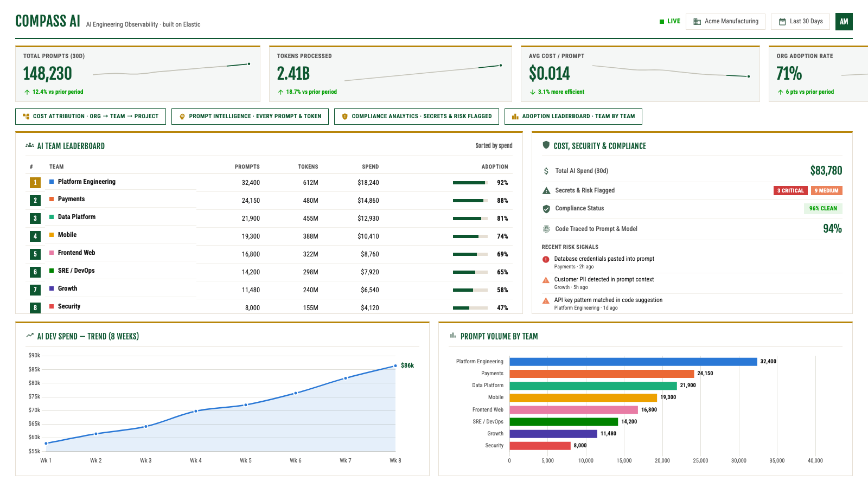
Task: Click the 94% code traced value
Action: (x=833, y=229)
